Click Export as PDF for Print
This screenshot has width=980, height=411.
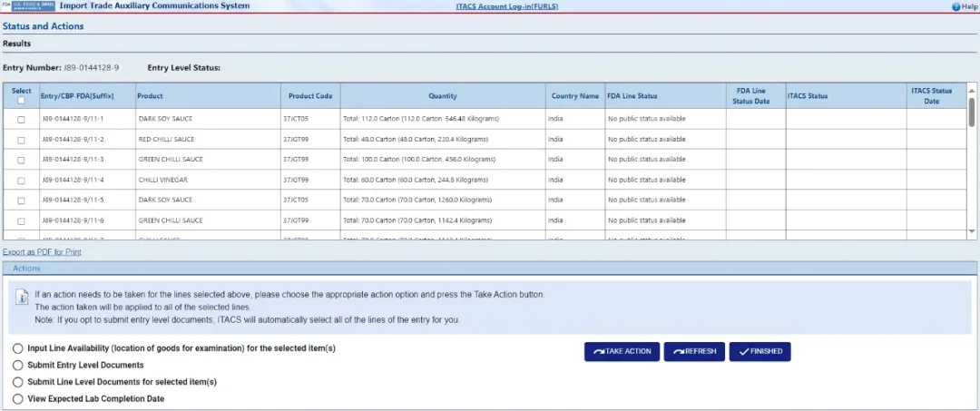pos(42,252)
